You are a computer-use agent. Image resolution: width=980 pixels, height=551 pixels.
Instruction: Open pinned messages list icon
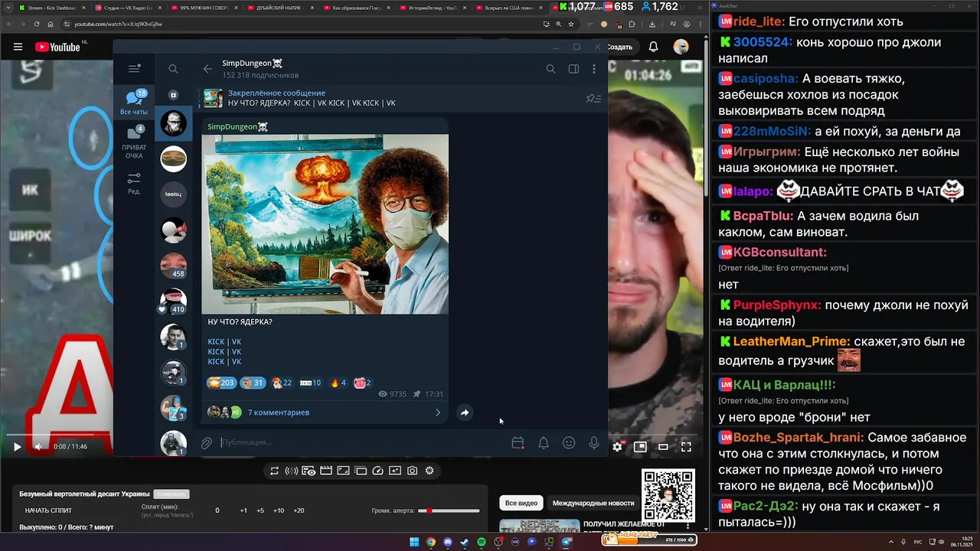click(x=593, y=98)
